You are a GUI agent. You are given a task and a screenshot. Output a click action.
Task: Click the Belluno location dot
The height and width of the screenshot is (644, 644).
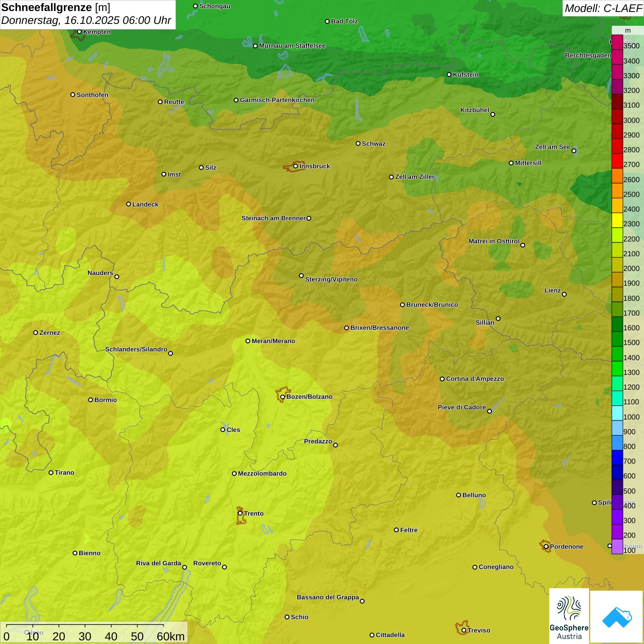coord(459,495)
